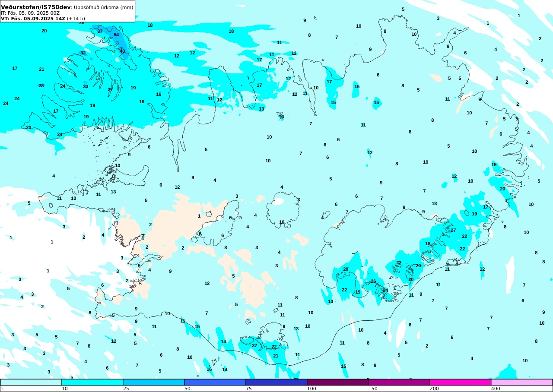
Task: Click the '(+14 h)' forecast offset text
Action: pos(76,19)
